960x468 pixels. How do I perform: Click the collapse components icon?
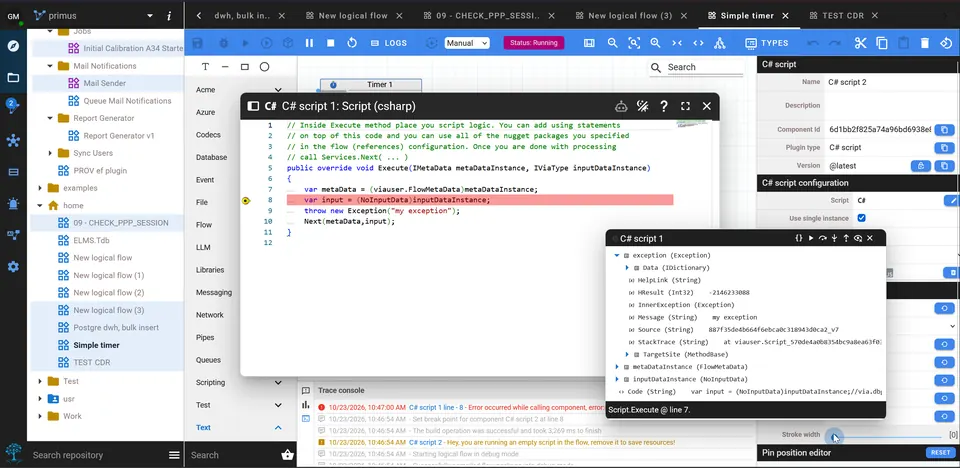pyautogui.click(x=677, y=43)
